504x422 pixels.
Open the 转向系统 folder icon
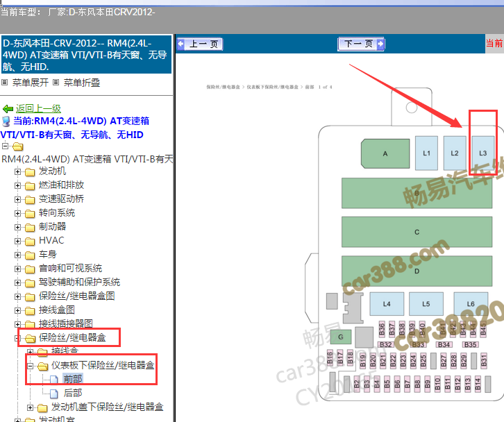click(30, 213)
